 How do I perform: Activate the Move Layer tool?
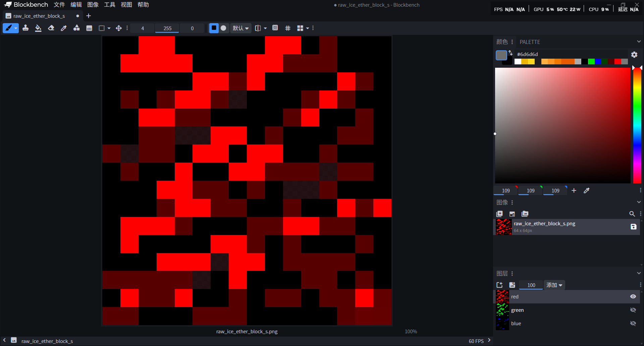point(119,28)
